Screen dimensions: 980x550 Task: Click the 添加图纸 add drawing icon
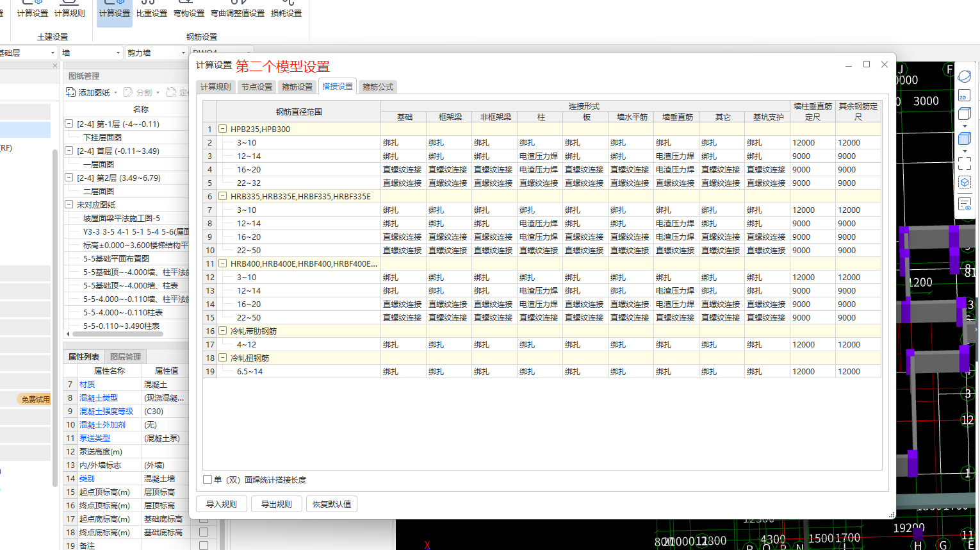coord(71,92)
